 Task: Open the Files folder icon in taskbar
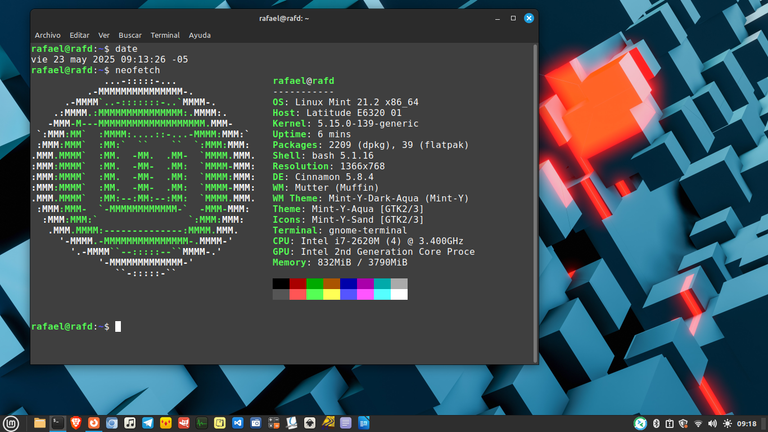pyautogui.click(x=40, y=423)
